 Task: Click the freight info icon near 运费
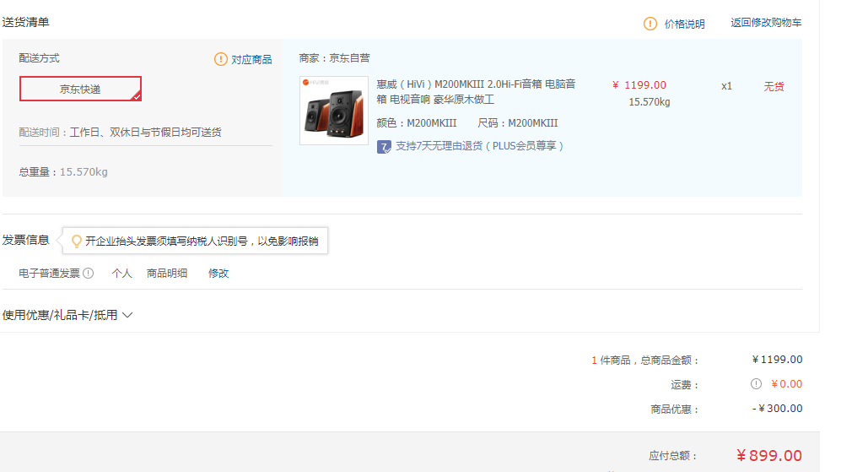(756, 384)
